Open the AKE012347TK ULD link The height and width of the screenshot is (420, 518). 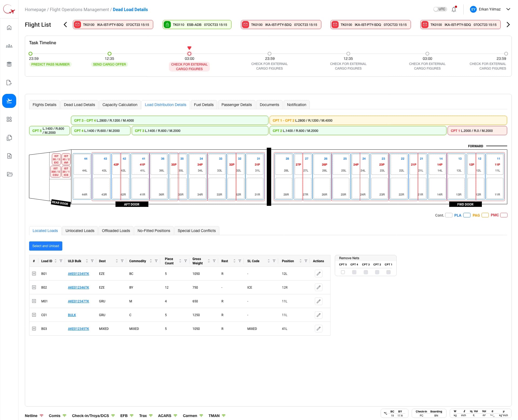pyautogui.click(x=79, y=301)
